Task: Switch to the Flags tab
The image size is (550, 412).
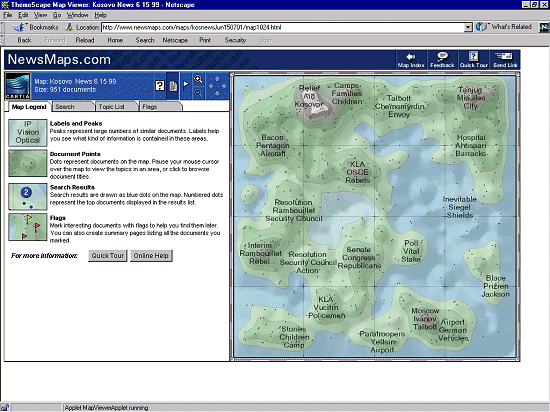Action: [x=160, y=107]
